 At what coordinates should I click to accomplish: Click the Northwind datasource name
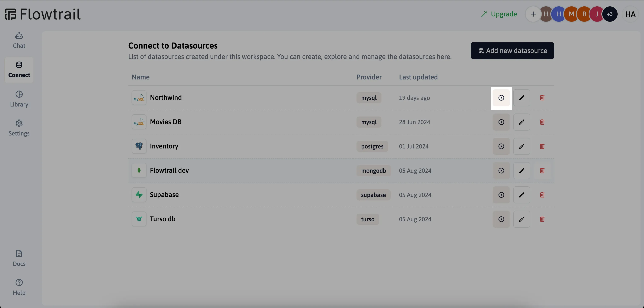[166, 98]
